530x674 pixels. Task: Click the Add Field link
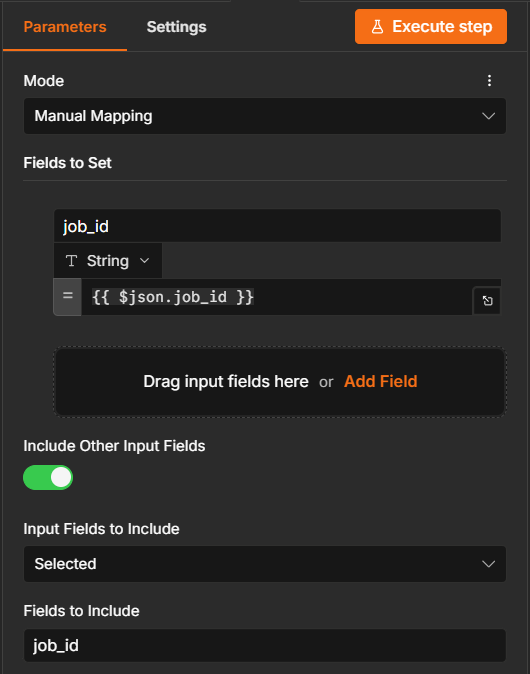(380, 382)
